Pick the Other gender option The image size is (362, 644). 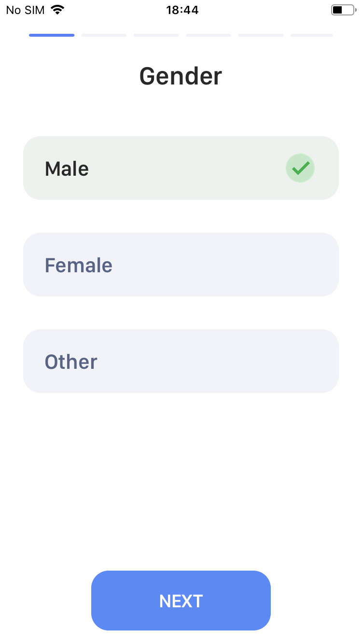(181, 361)
